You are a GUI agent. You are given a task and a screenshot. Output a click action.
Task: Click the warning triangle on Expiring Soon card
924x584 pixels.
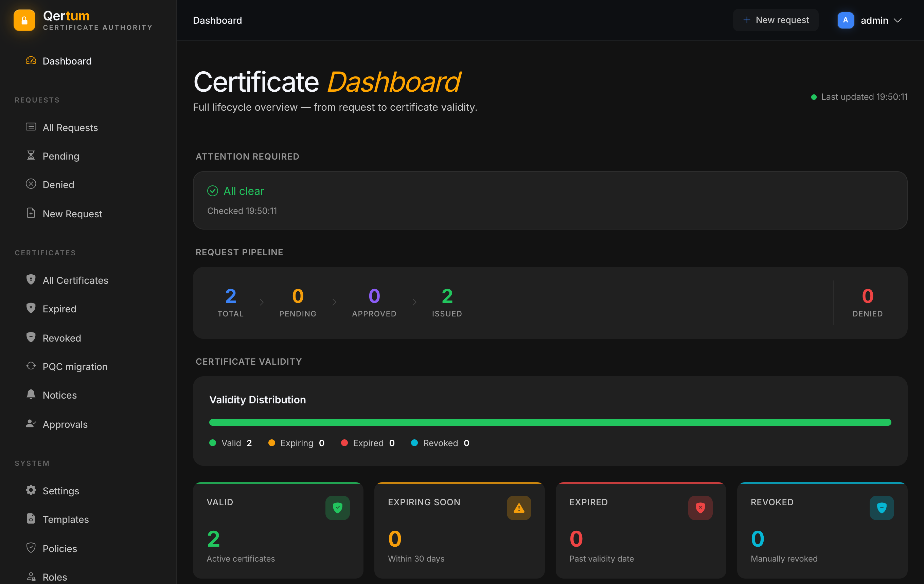[519, 508]
